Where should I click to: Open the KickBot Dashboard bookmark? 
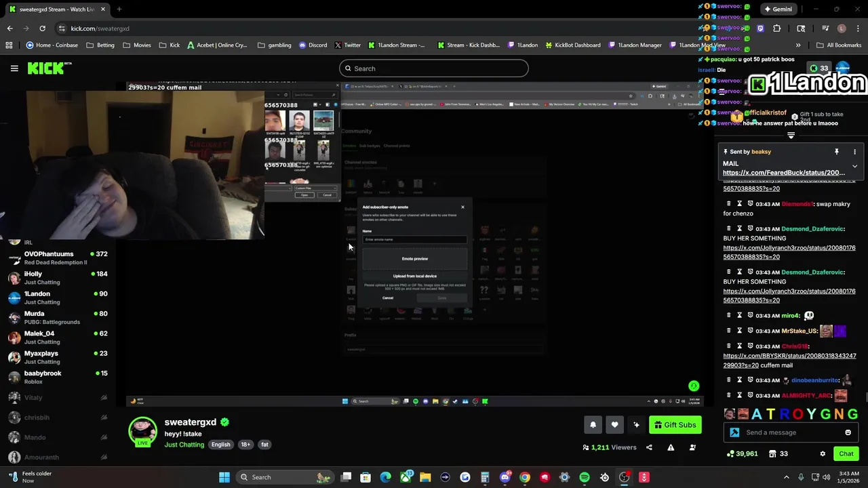click(x=572, y=45)
